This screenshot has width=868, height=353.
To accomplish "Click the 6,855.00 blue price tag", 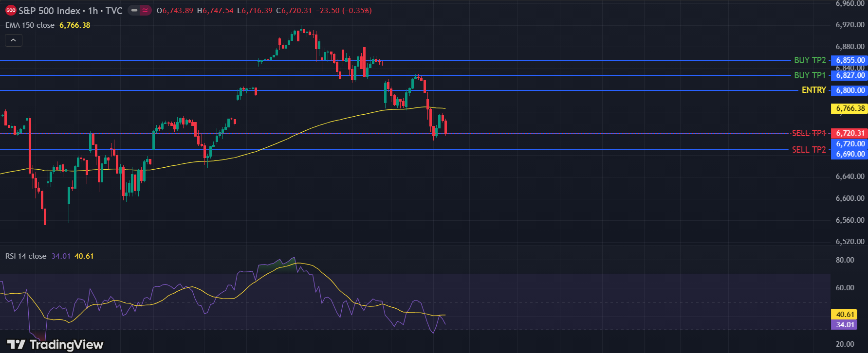I will [x=850, y=60].
